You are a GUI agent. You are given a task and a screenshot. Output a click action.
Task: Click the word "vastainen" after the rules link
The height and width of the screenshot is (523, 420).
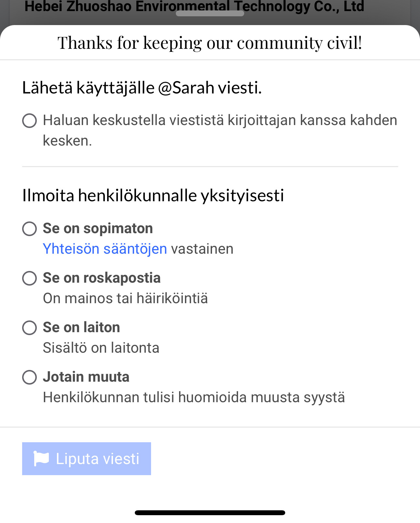pos(202,249)
